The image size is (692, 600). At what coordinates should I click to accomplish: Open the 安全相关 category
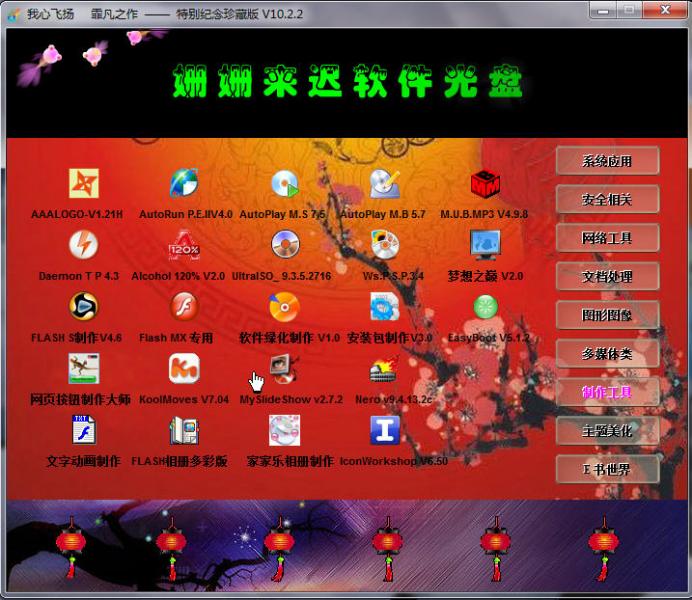[608, 199]
